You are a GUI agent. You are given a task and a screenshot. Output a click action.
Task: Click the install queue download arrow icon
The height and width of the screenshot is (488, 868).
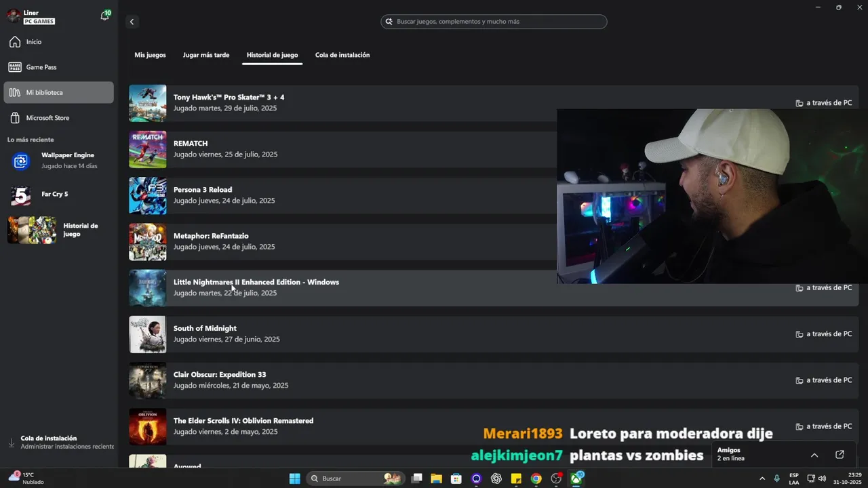12,443
